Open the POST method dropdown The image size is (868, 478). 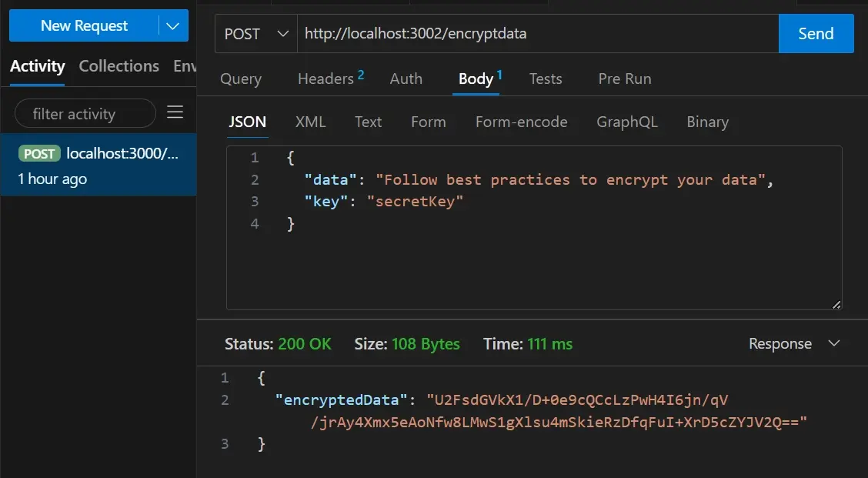(x=256, y=34)
